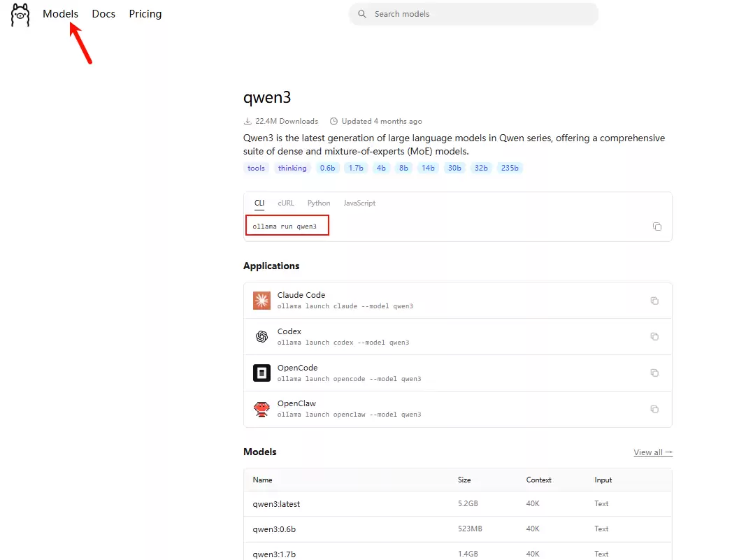Click the View all models link

pos(652,452)
